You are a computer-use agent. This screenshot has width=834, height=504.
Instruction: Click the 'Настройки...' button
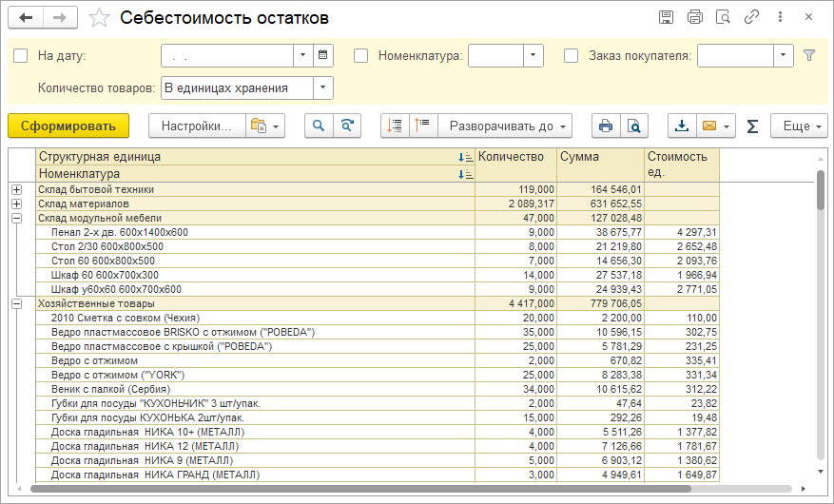coord(195,126)
